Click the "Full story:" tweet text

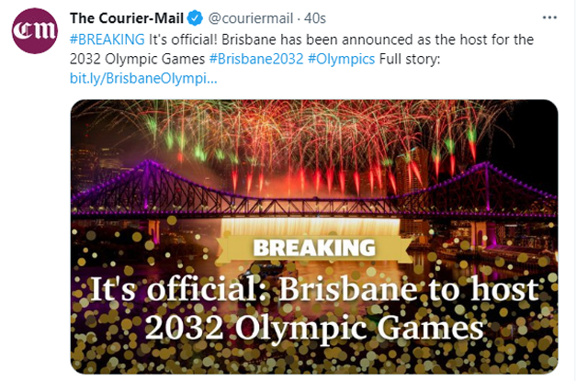click(x=410, y=59)
